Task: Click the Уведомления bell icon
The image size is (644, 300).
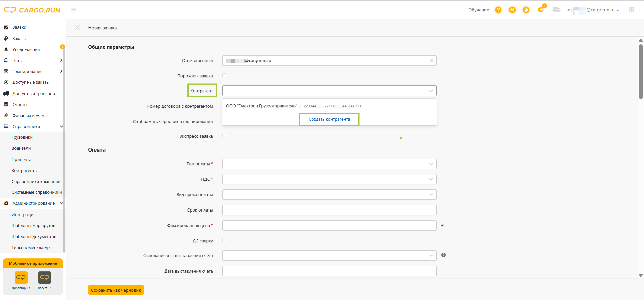Action: (6, 49)
